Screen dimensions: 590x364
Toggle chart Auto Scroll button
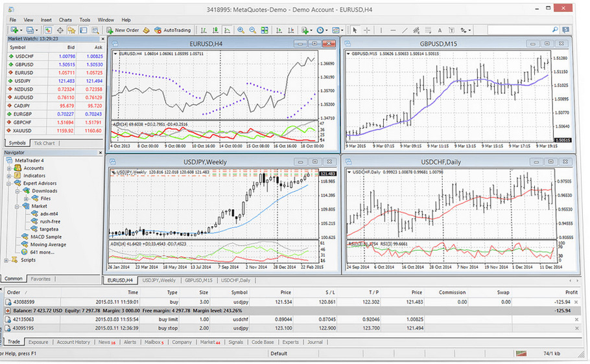279,30
